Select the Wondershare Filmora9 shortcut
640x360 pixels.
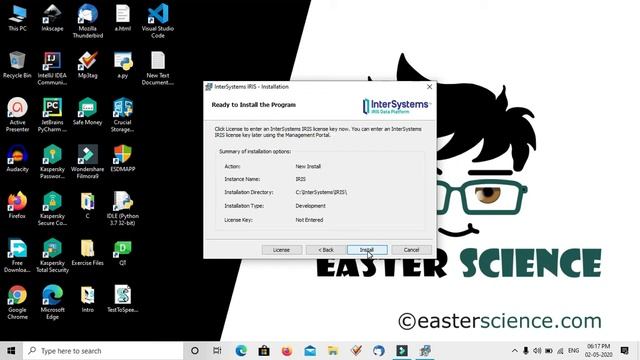pyautogui.click(x=87, y=162)
